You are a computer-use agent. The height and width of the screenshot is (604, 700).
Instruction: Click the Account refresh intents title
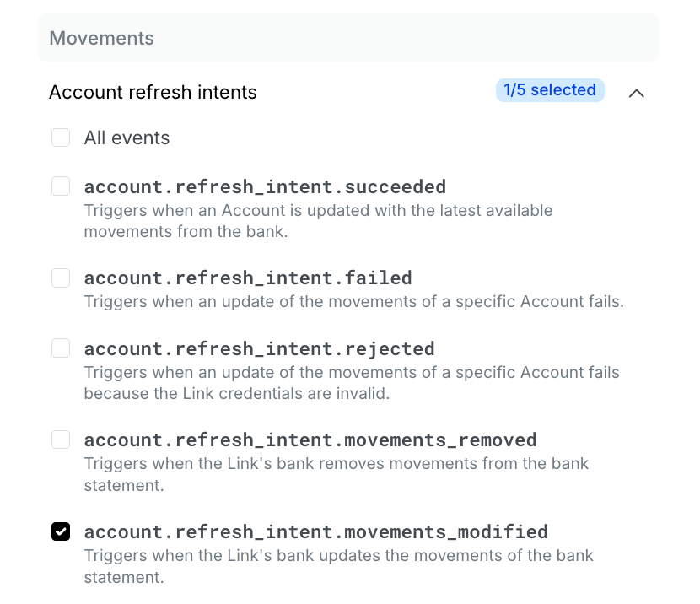pos(153,93)
